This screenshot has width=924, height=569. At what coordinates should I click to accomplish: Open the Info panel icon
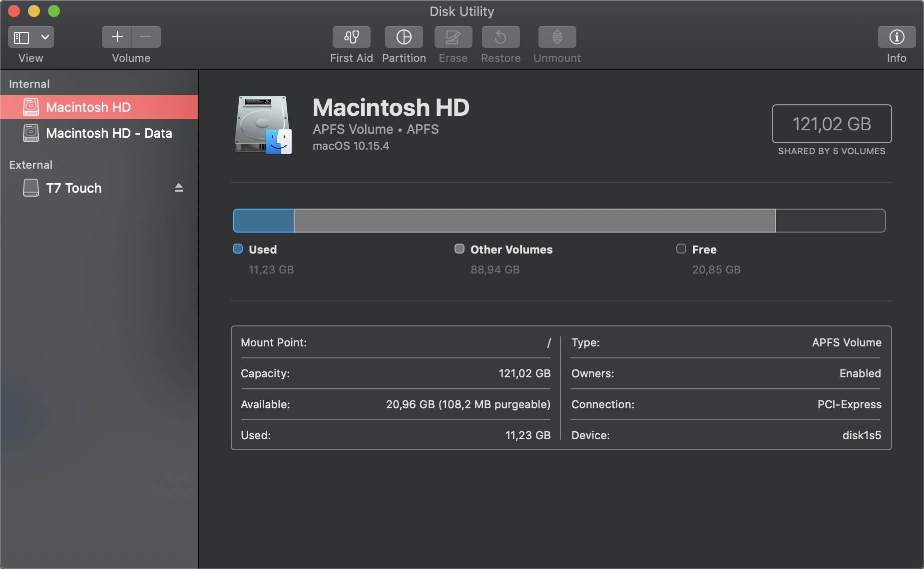tap(897, 37)
